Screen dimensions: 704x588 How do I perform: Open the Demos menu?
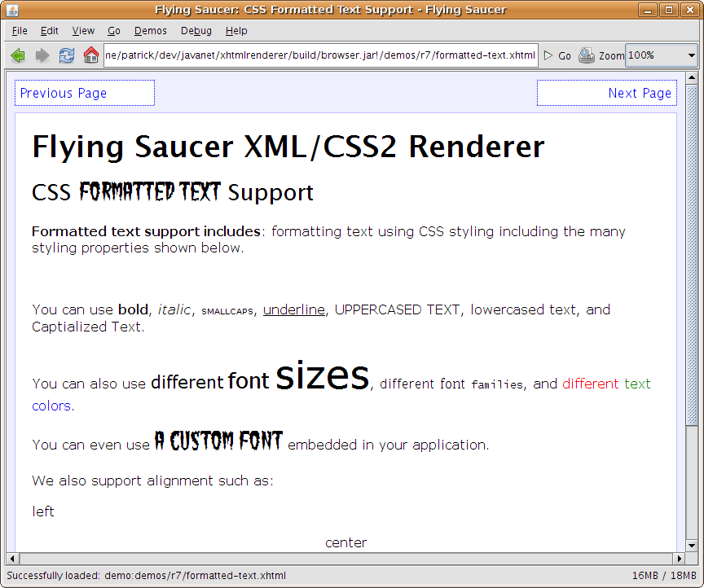pos(151,30)
